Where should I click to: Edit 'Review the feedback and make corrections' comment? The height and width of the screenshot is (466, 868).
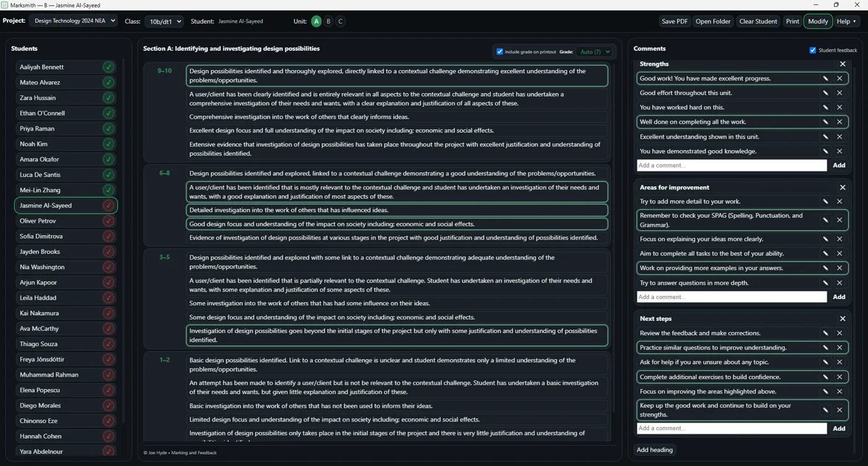(825, 333)
